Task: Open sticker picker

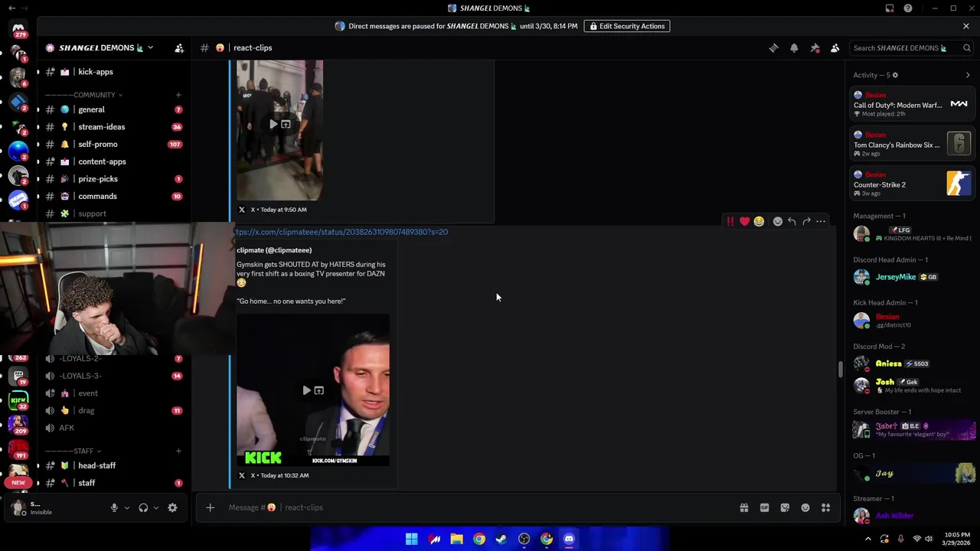Action: [785, 507]
